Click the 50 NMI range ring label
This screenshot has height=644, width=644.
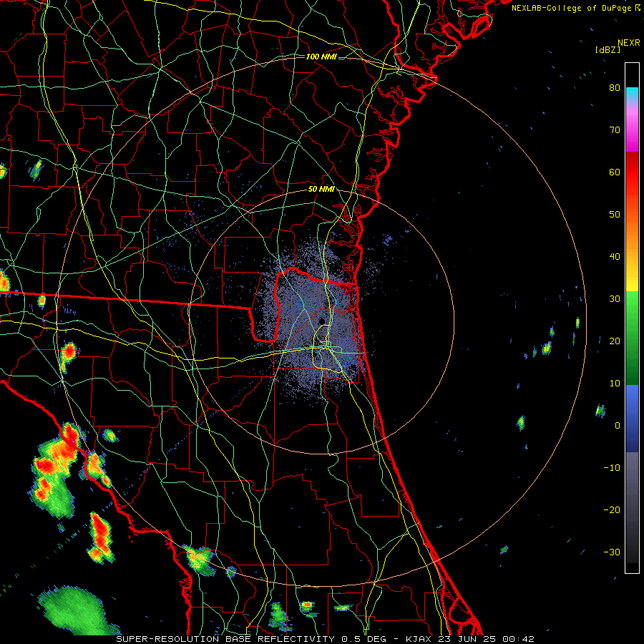(321, 190)
